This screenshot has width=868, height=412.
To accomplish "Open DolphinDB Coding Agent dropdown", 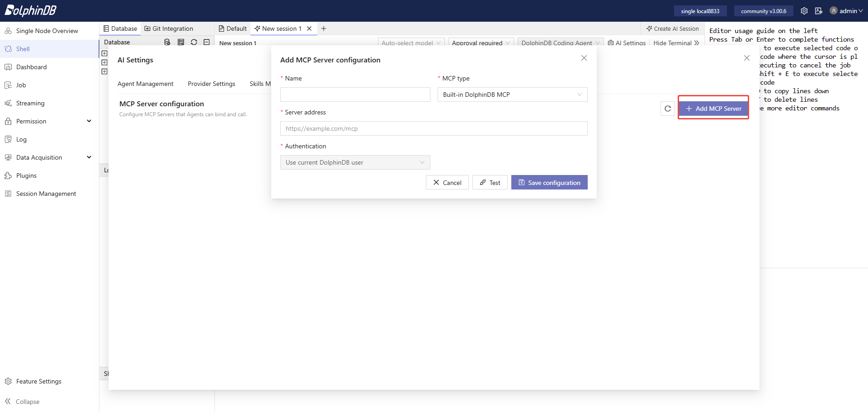I will pos(561,43).
